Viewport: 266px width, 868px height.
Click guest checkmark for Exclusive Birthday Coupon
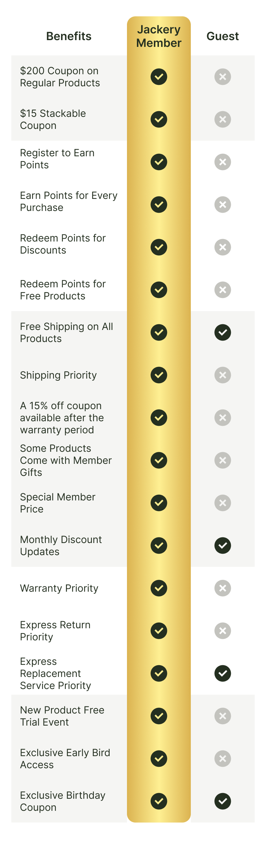pyautogui.click(x=223, y=801)
